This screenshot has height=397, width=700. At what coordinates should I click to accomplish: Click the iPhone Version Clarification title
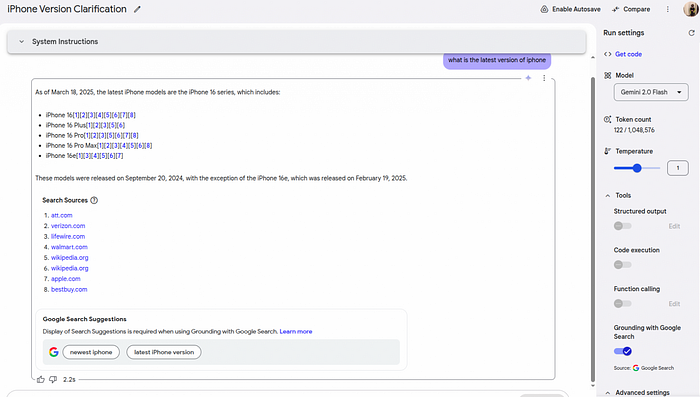[x=67, y=9]
